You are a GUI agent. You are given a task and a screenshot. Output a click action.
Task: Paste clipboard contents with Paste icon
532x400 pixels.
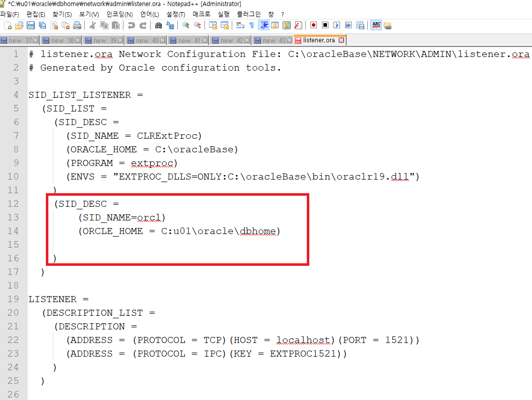pos(117,25)
